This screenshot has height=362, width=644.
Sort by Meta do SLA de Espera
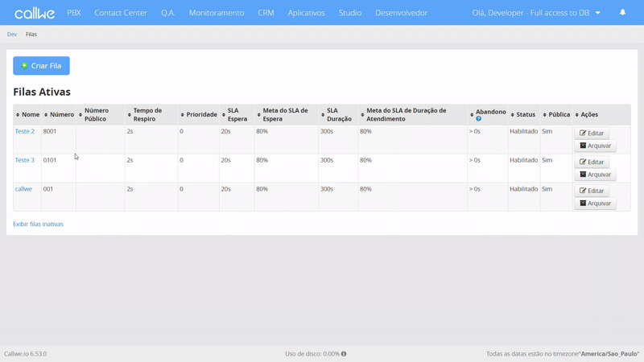tap(287, 114)
